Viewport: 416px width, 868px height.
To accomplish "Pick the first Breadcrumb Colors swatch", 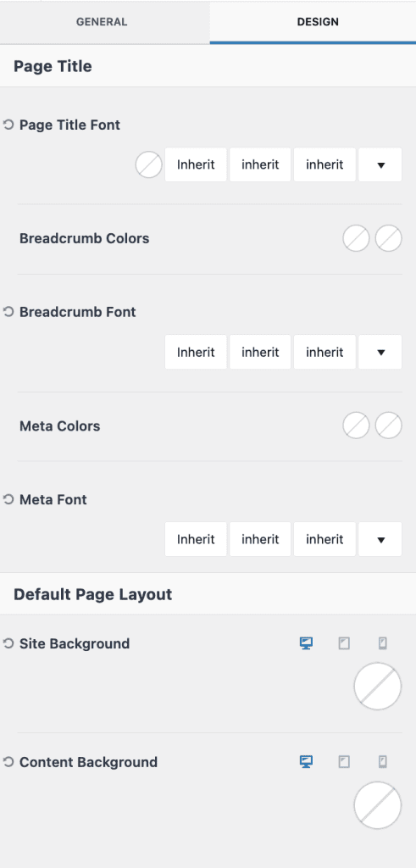I will [x=356, y=238].
